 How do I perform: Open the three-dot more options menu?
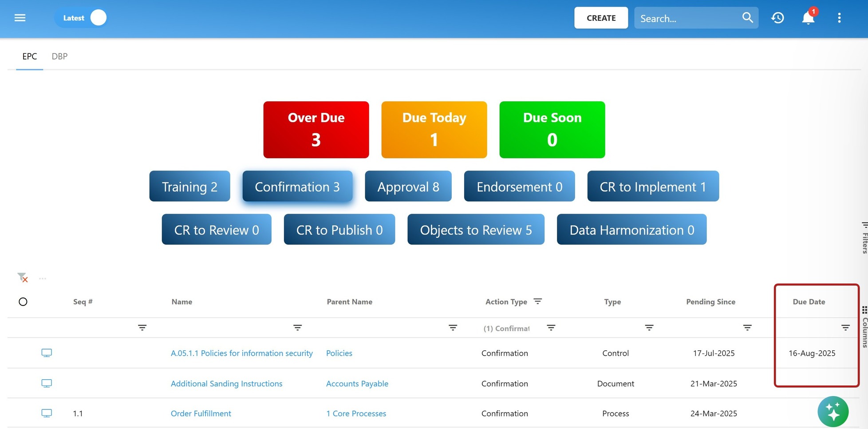click(x=839, y=18)
